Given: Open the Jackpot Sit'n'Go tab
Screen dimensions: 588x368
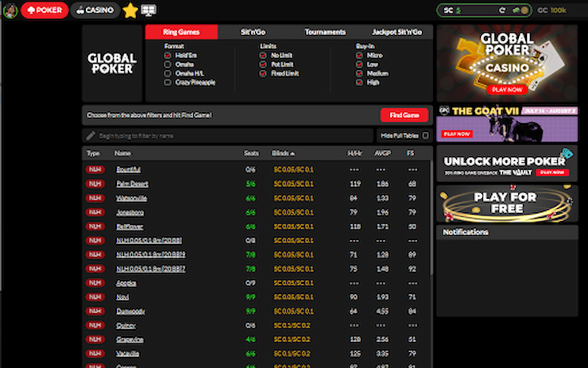Looking at the screenshot, I should (397, 32).
